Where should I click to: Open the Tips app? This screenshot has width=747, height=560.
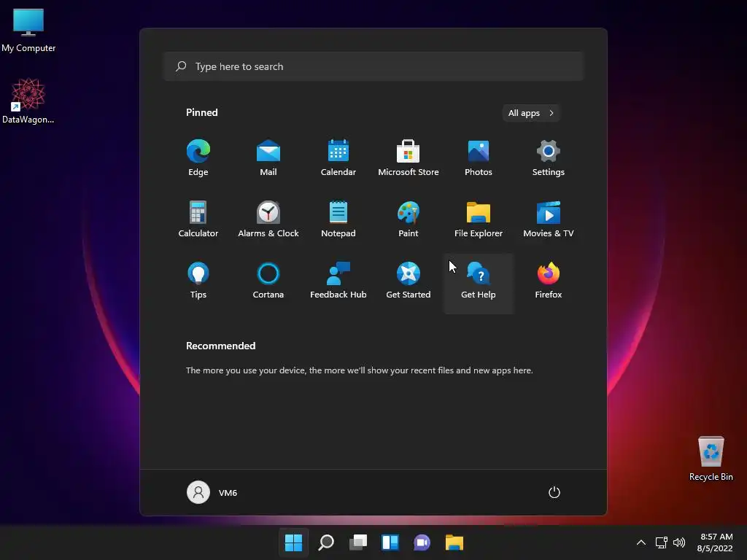pyautogui.click(x=198, y=281)
